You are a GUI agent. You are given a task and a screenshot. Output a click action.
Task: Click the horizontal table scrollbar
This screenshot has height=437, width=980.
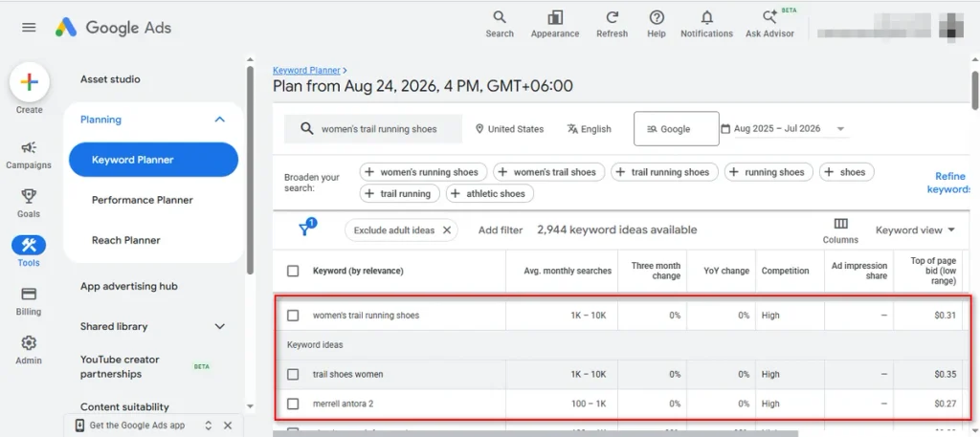535,434
